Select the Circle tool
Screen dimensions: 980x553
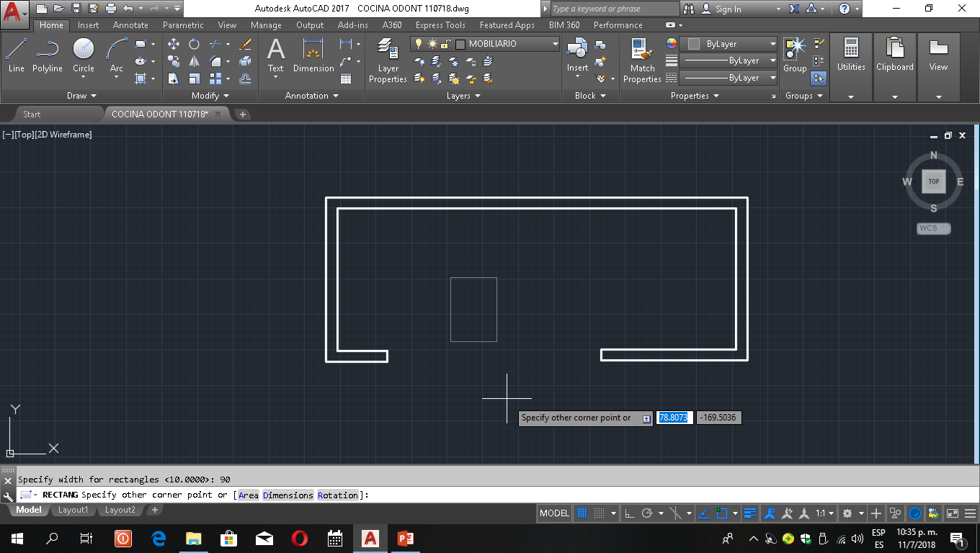(84, 56)
